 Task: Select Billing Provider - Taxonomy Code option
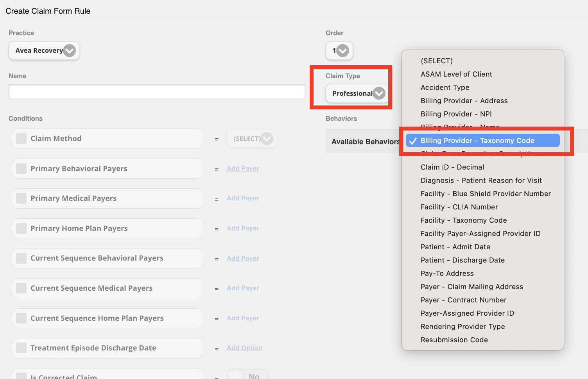(477, 141)
